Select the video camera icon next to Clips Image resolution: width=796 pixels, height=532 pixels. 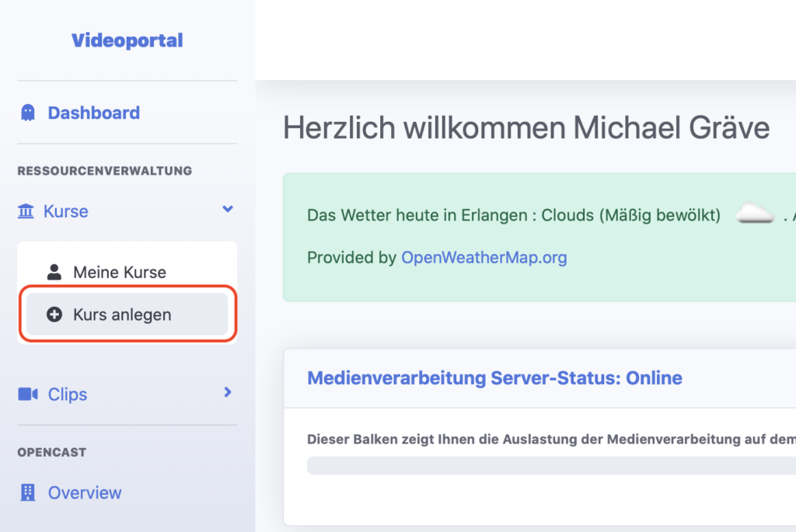tap(26, 394)
